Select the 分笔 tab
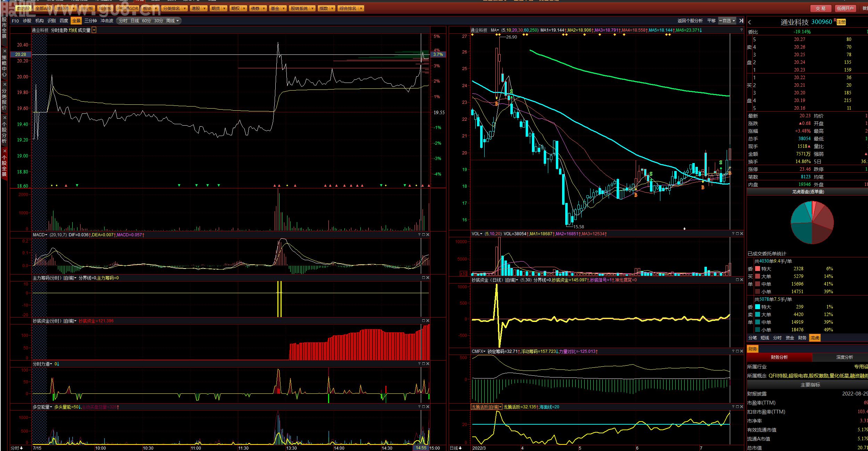This screenshot has height=451, width=868. point(752,338)
